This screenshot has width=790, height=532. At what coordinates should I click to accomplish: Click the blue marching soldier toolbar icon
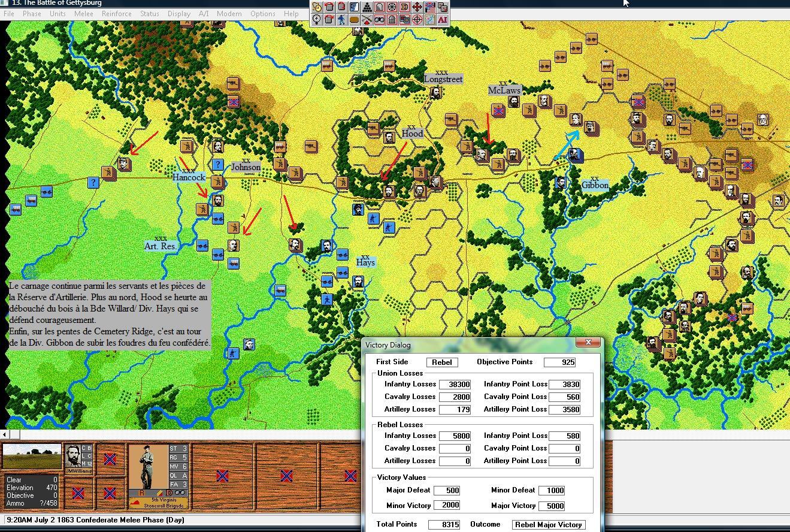[341, 20]
